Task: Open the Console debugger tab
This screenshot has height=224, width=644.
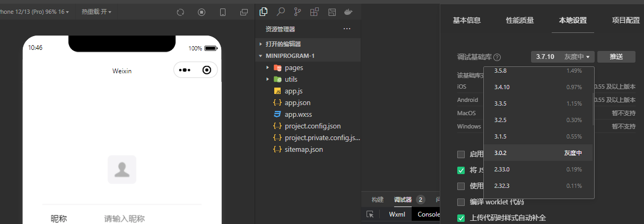Action: pyautogui.click(x=429, y=214)
